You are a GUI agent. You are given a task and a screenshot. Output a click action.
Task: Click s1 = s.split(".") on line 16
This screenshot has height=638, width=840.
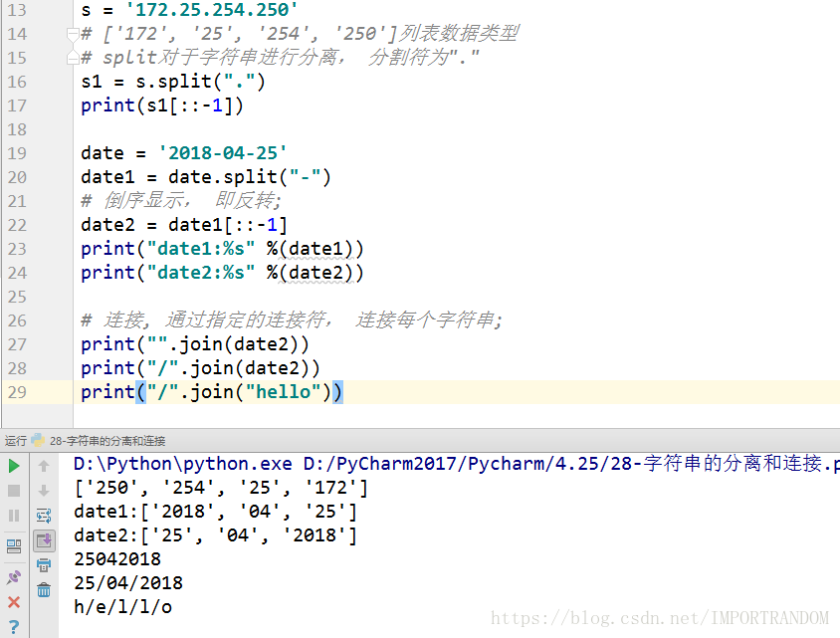pyautogui.click(x=173, y=82)
